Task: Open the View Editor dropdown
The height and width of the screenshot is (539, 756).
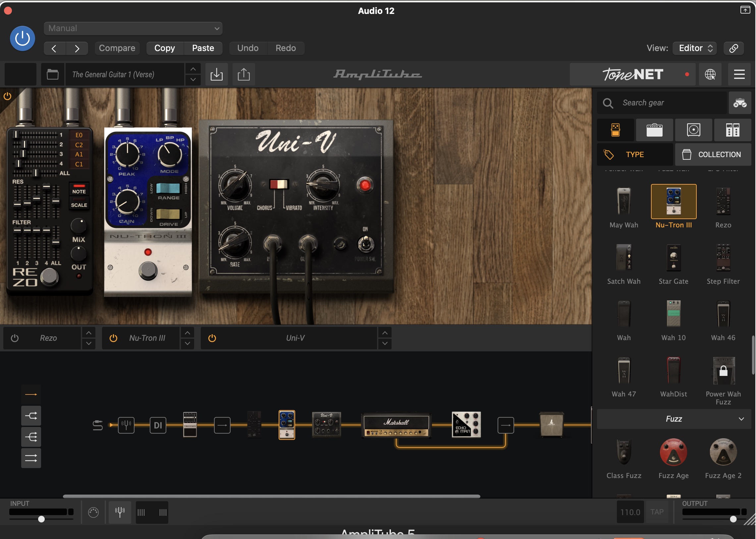Action: click(695, 48)
